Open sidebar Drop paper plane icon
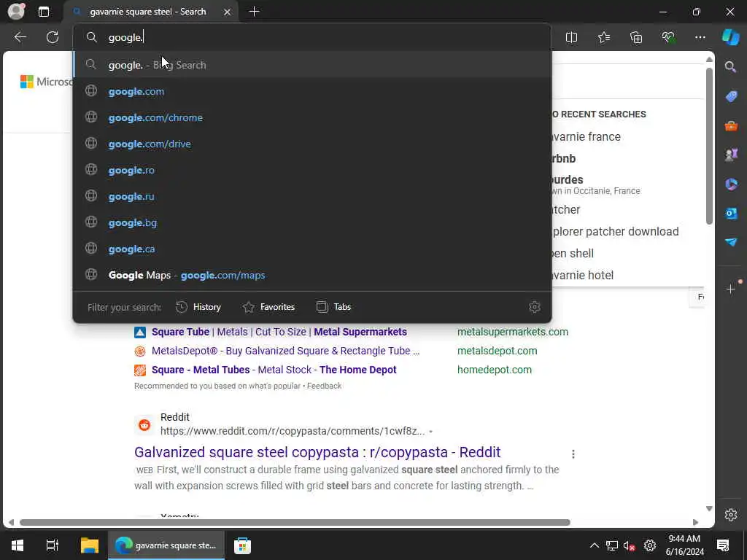The width and height of the screenshot is (747, 560). 731,242
